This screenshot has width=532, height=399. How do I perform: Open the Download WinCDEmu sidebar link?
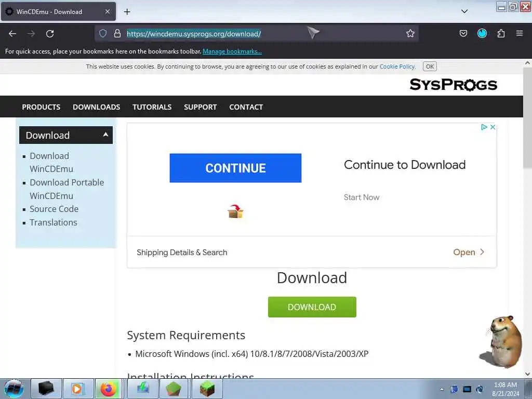click(x=51, y=163)
